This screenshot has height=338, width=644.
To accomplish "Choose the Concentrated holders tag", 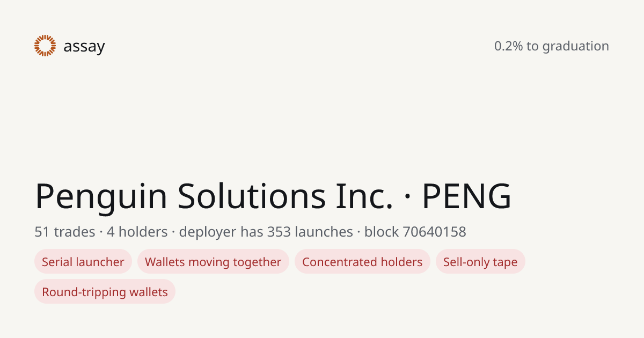I will point(362,262).
